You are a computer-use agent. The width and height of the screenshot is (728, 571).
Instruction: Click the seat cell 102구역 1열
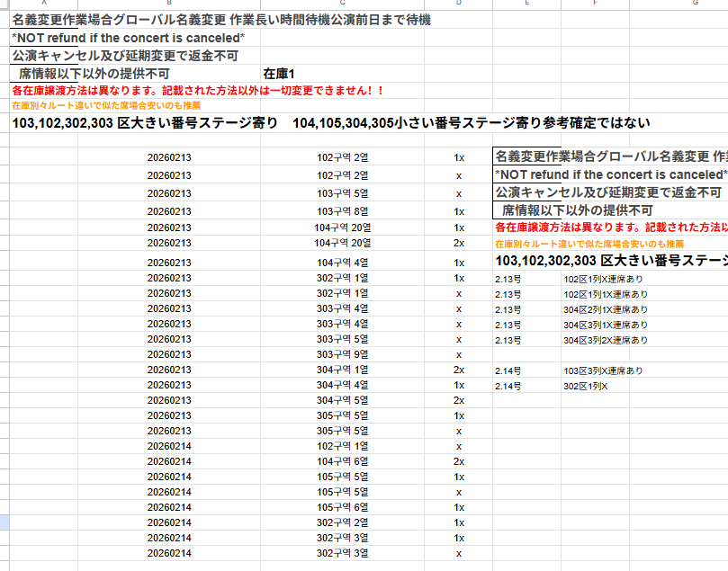click(x=343, y=446)
